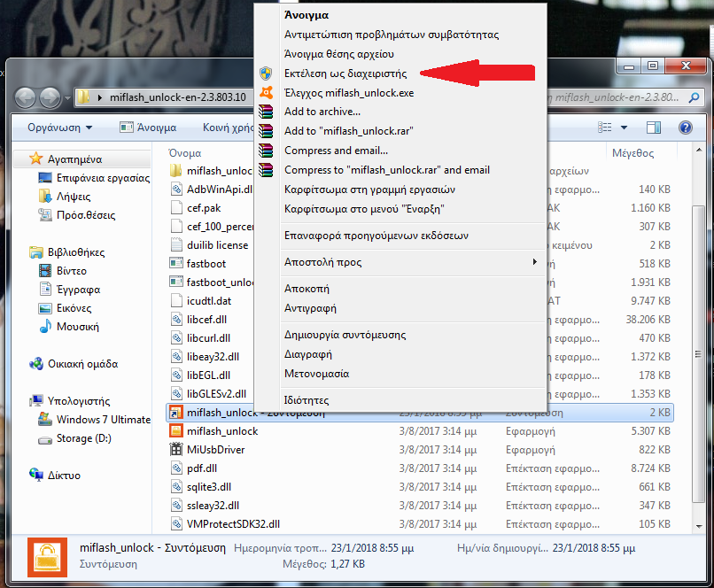The image size is (714, 588).
Task: Click the Back navigation arrow in Explorer
Action: 25,97
